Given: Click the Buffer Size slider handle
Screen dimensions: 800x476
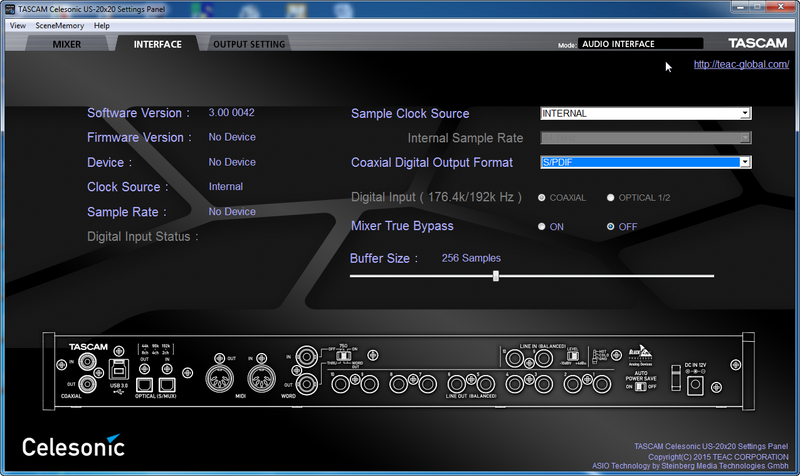Looking at the screenshot, I should [495, 276].
